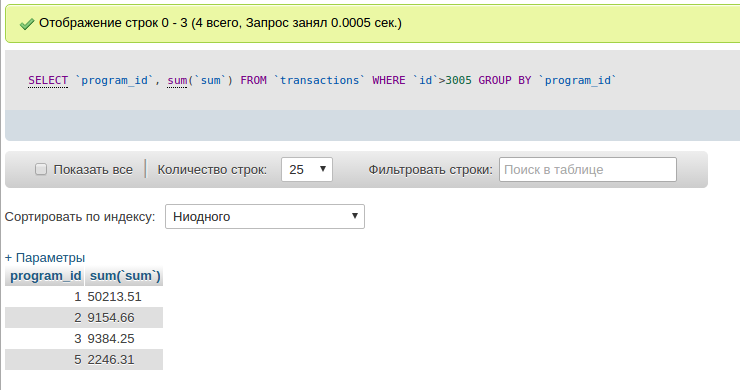Click the 3005 number in the query

[x=459, y=80]
